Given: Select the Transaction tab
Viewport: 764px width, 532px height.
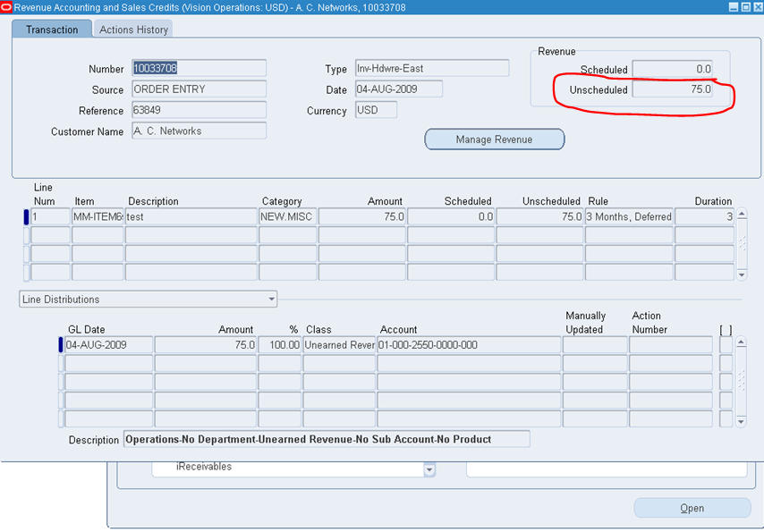Looking at the screenshot, I should pyautogui.click(x=51, y=29).
